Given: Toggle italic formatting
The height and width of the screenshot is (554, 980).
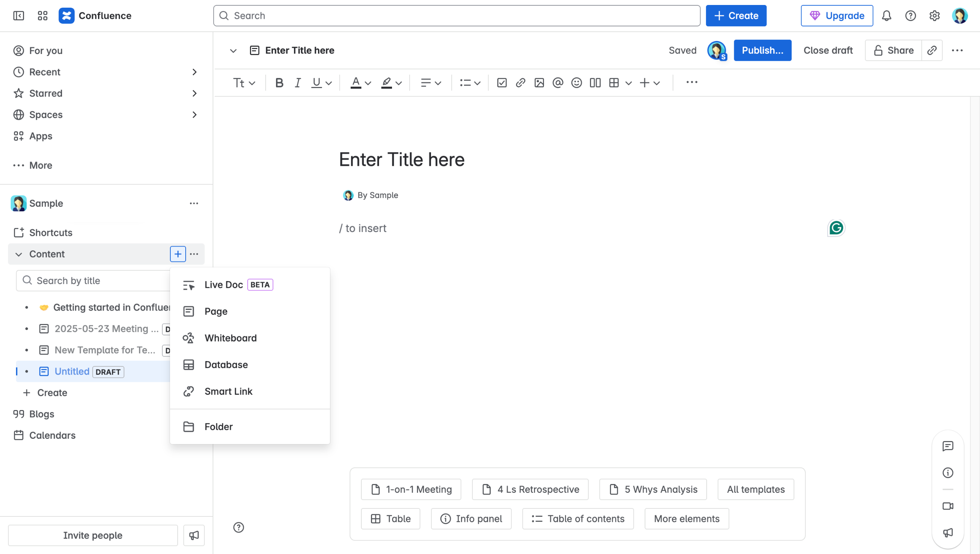Looking at the screenshot, I should [x=297, y=83].
